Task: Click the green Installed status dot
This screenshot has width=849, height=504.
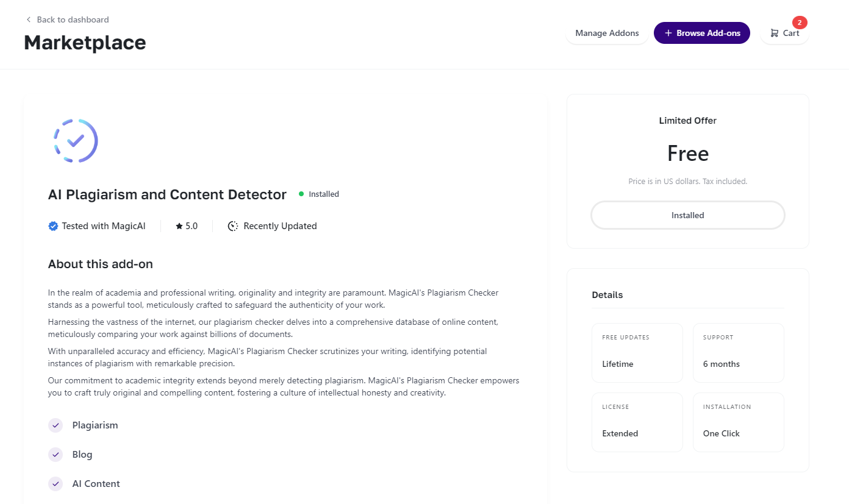Action: (301, 194)
